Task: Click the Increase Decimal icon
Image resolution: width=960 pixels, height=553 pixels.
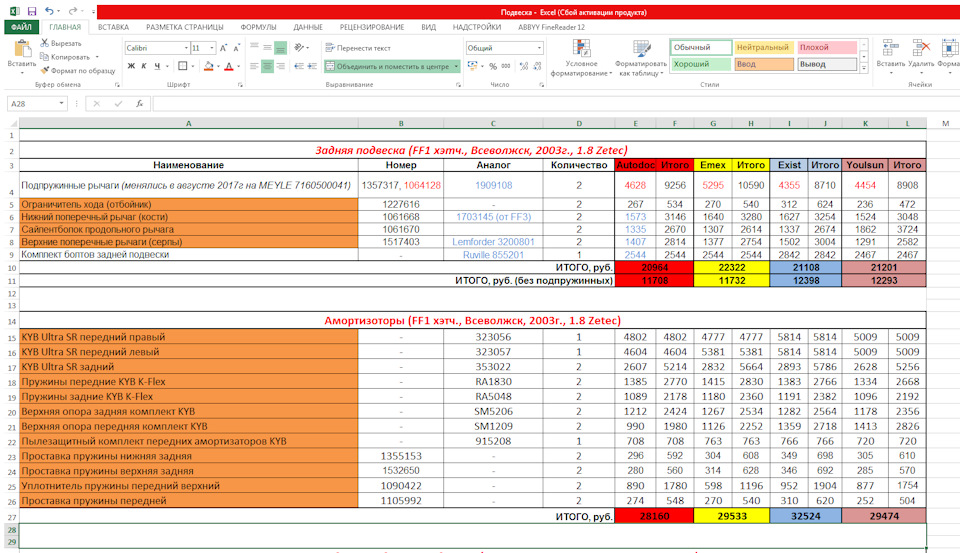Action: [524, 66]
